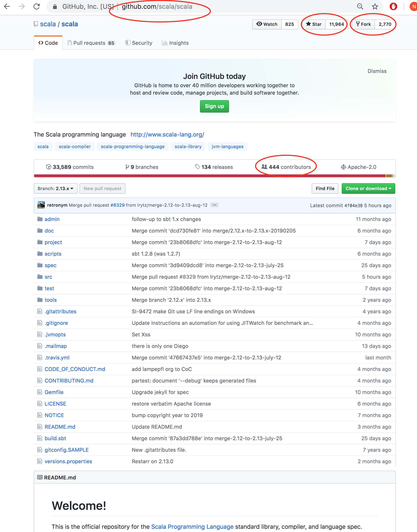Open the scala-lang.org website link
This screenshot has width=417, height=532.
click(167, 135)
